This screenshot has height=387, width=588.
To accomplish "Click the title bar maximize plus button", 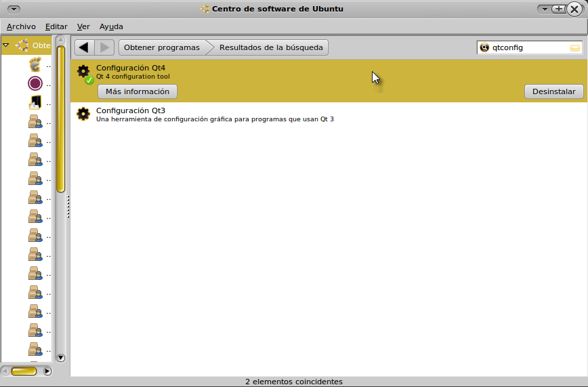I will click(559, 9).
